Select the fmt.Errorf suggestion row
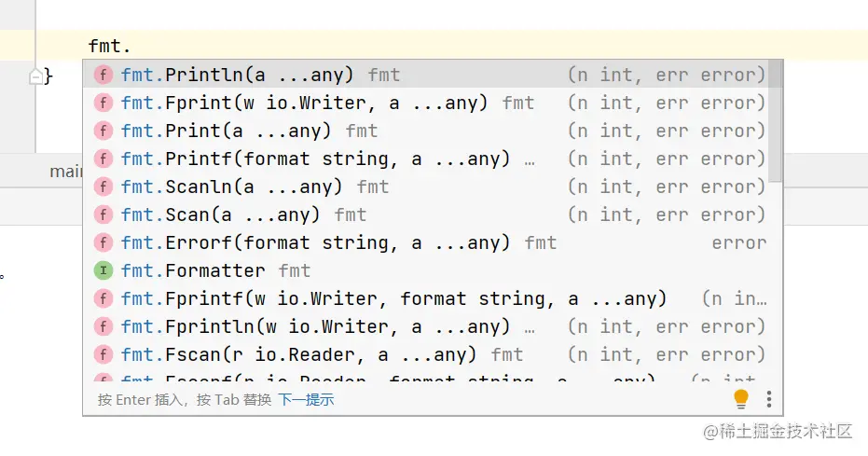The height and width of the screenshot is (456, 868). click(315, 242)
